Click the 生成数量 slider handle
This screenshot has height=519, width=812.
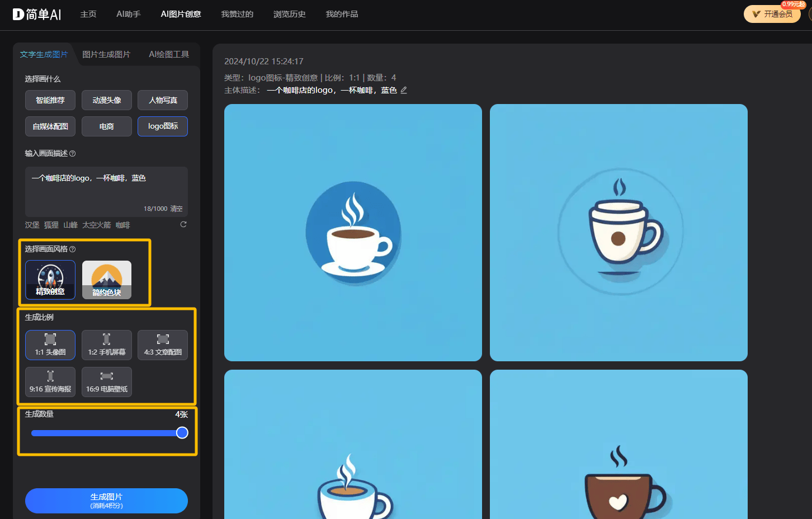(182, 433)
